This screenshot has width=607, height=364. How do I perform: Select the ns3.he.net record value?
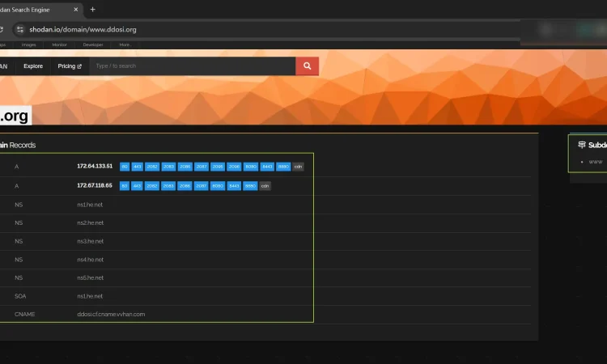[x=90, y=241]
